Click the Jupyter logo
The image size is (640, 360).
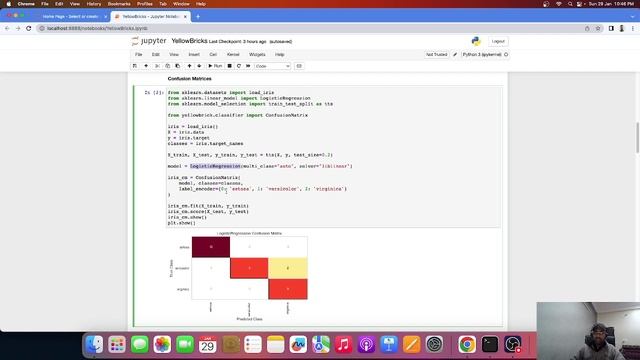pos(149,41)
